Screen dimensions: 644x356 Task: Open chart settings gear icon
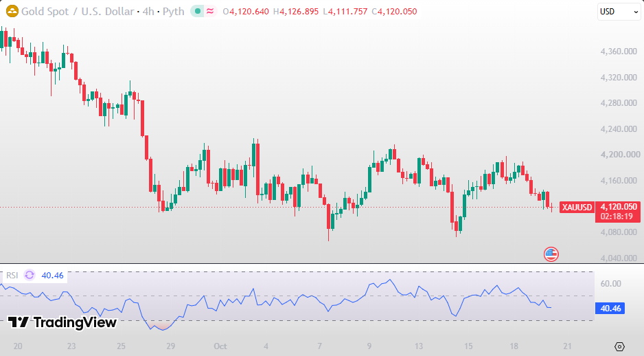point(619,346)
